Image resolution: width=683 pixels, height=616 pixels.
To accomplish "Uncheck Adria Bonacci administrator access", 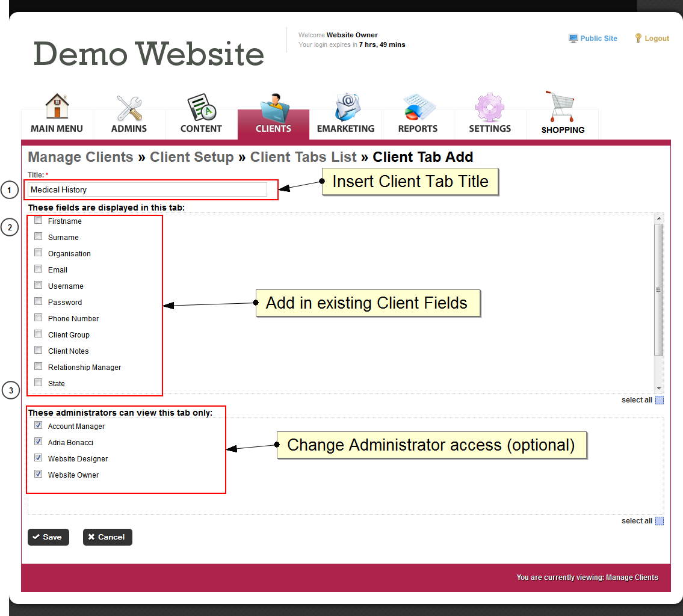I will click(x=39, y=442).
